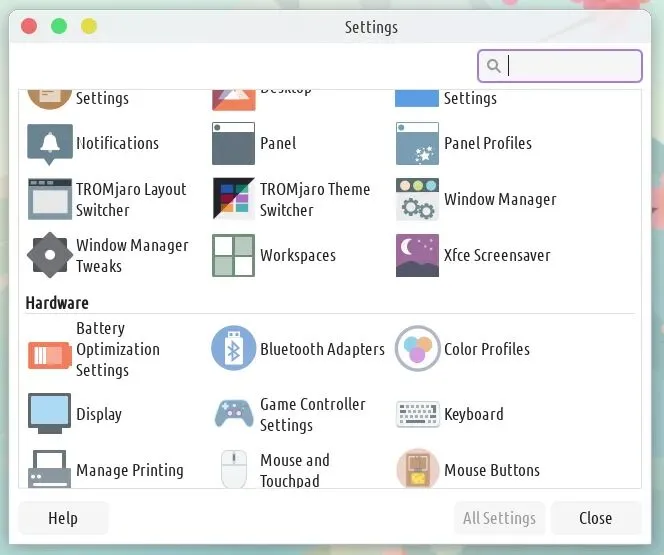Click the TROMjaro Layout Switcher label
Image resolution: width=664 pixels, height=555 pixels.
pyautogui.click(x=131, y=199)
